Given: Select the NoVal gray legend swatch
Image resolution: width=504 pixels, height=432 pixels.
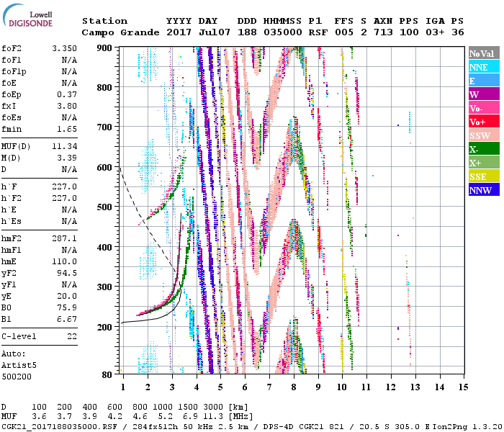Looking at the screenshot, I should coord(483,53).
